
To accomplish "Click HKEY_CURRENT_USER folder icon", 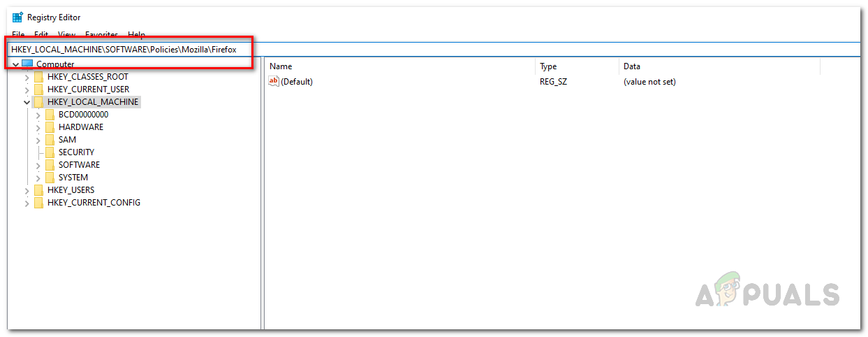I will [38, 89].
